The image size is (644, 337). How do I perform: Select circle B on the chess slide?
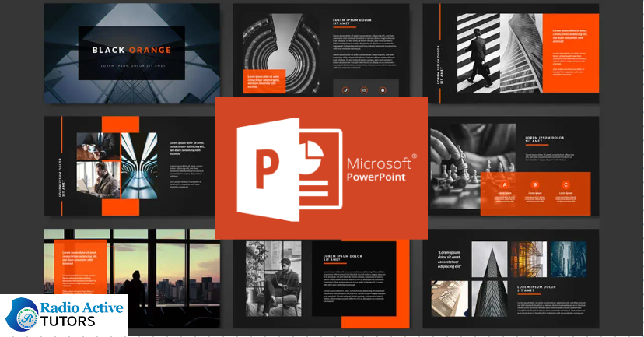pyautogui.click(x=535, y=185)
